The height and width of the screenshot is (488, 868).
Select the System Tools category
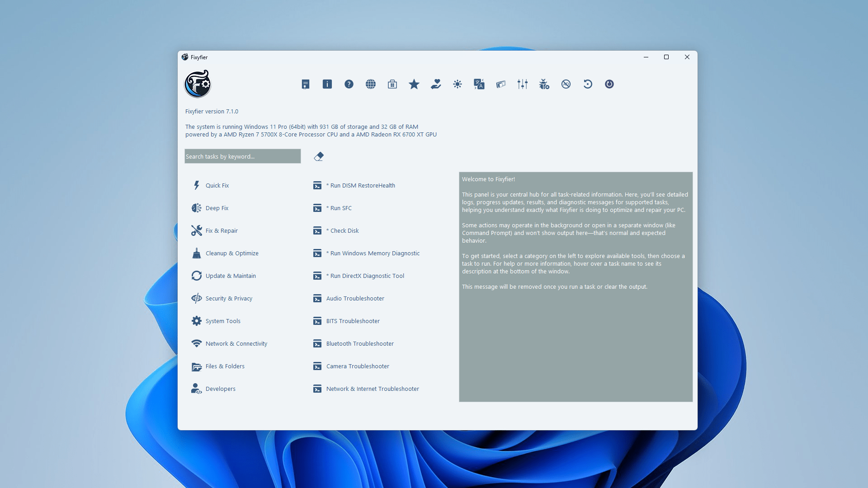pyautogui.click(x=223, y=321)
